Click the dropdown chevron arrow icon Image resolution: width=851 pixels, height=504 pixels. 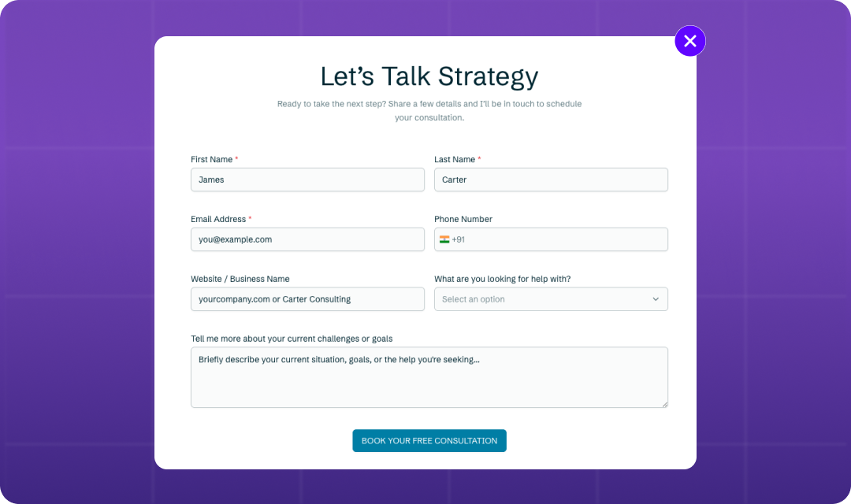pos(656,299)
